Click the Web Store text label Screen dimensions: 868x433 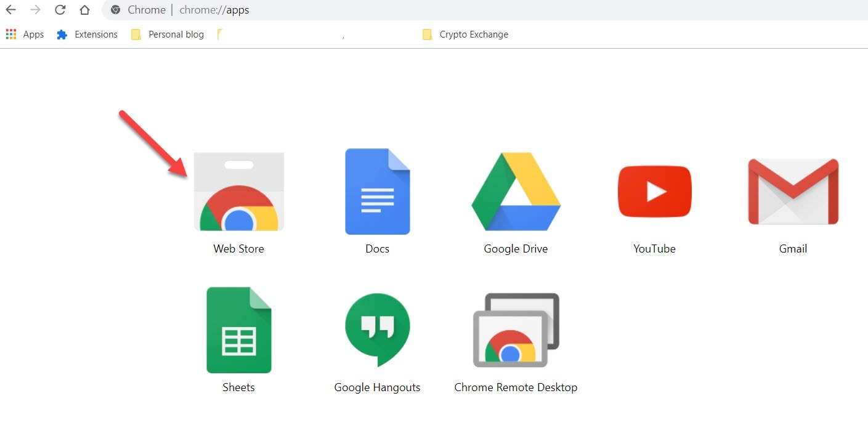point(238,249)
